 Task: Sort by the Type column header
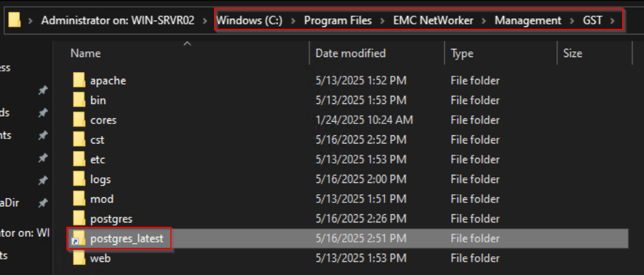(462, 53)
